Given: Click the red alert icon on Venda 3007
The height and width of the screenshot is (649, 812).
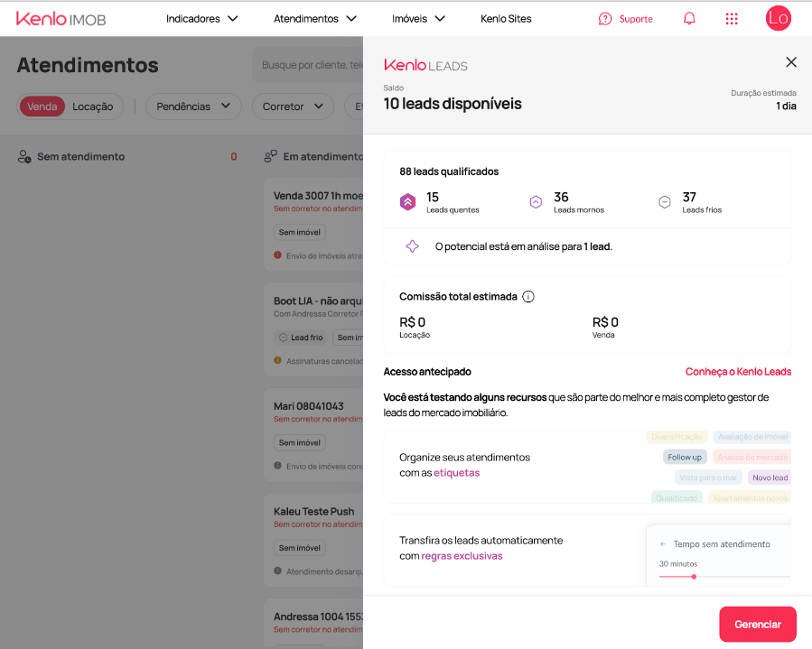Looking at the screenshot, I should point(277,255).
